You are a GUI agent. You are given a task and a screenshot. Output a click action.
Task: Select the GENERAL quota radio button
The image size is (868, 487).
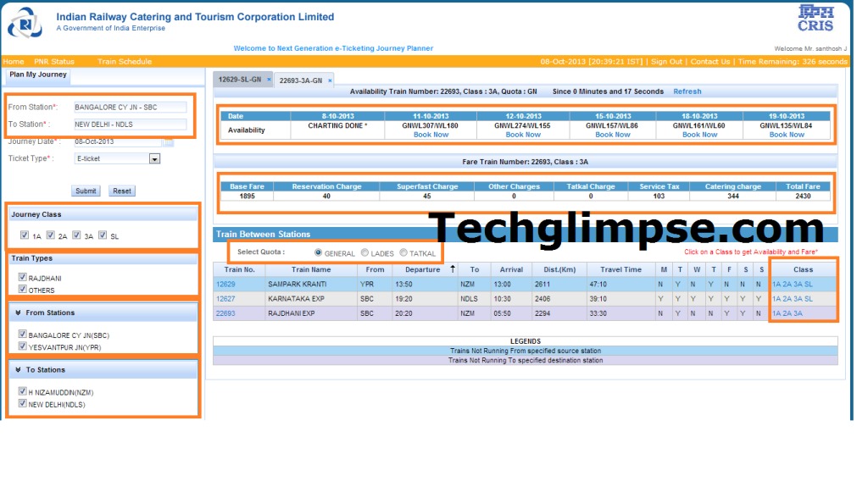tap(319, 252)
